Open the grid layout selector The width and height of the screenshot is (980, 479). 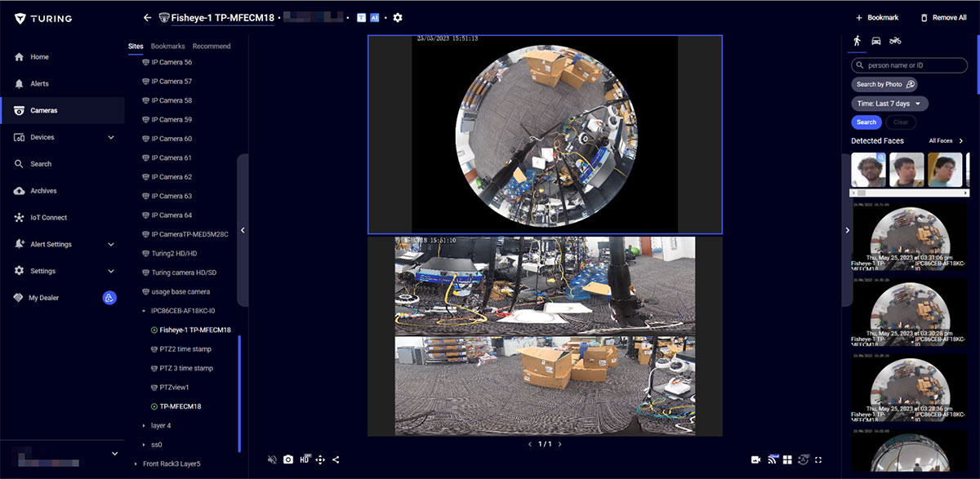coord(787,459)
